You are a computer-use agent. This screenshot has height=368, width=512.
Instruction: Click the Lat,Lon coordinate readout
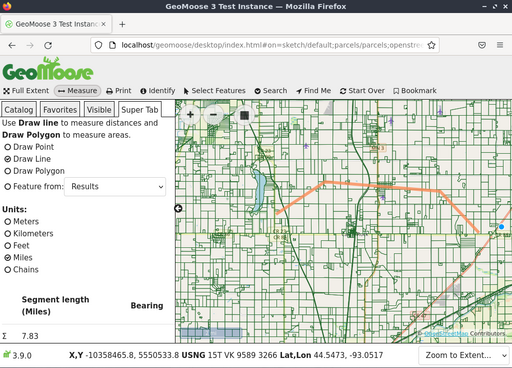[331, 355]
